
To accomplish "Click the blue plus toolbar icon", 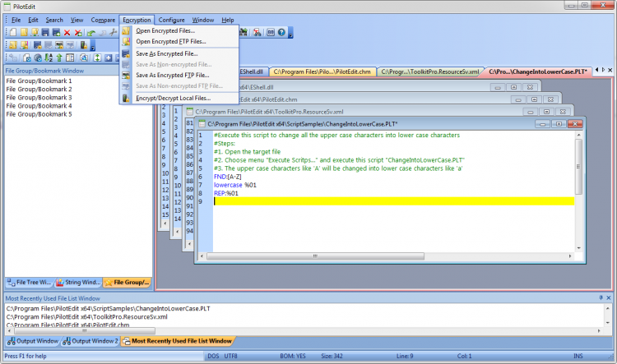I will pyautogui.click(x=109, y=58).
